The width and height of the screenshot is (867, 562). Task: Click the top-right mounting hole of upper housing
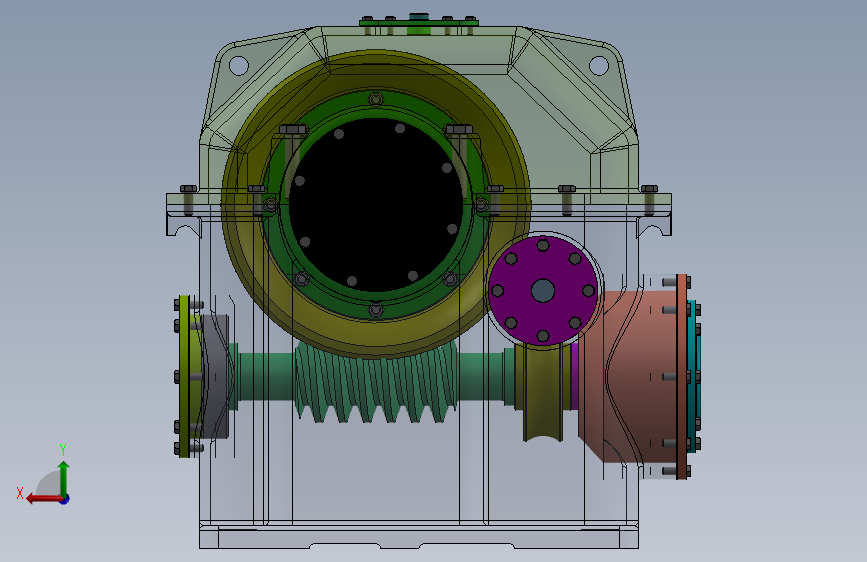(599, 65)
